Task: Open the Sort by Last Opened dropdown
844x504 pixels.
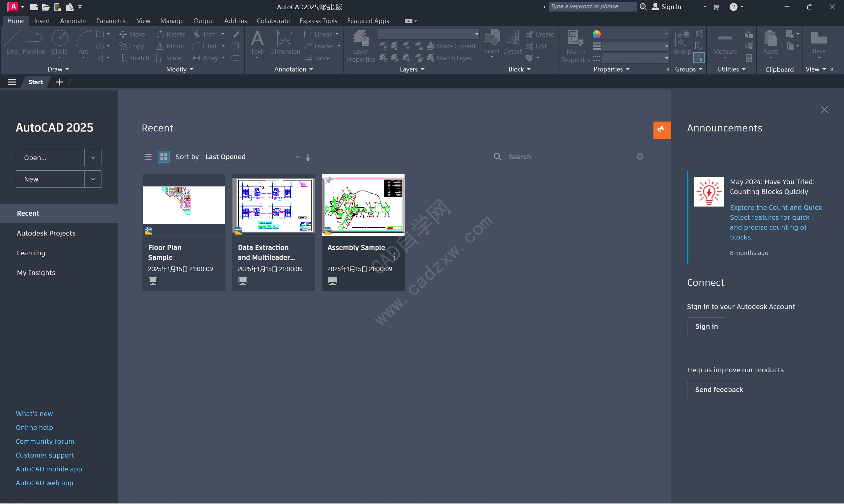Action: tap(252, 157)
